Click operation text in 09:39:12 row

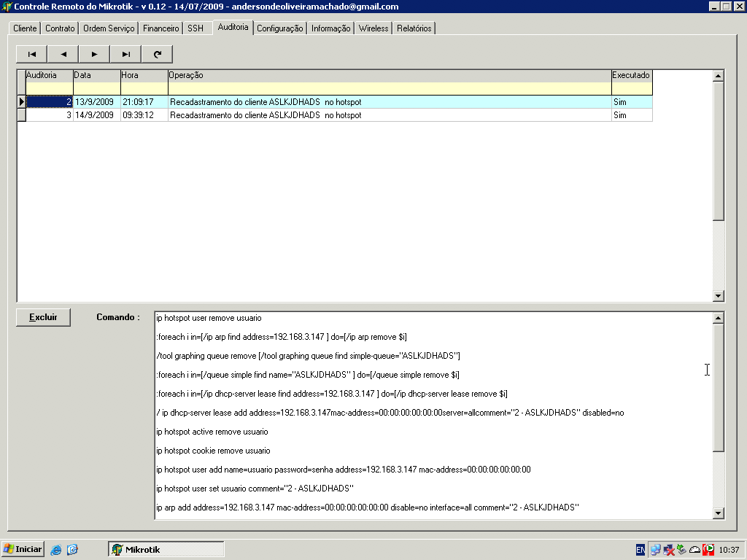tap(266, 115)
